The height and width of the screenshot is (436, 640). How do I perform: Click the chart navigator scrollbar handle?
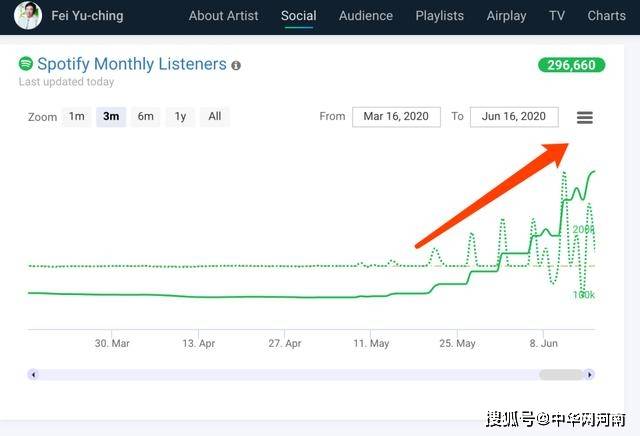coord(560,375)
